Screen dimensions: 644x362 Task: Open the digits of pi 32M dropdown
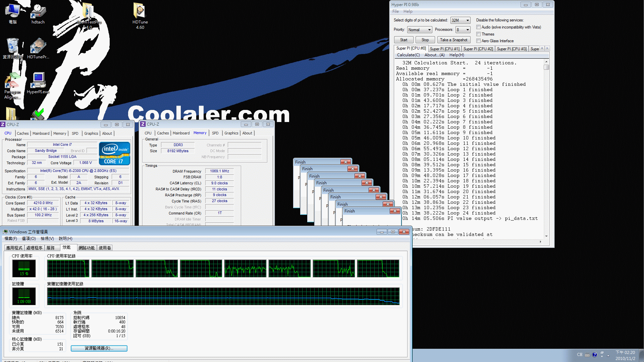pos(460,20)
